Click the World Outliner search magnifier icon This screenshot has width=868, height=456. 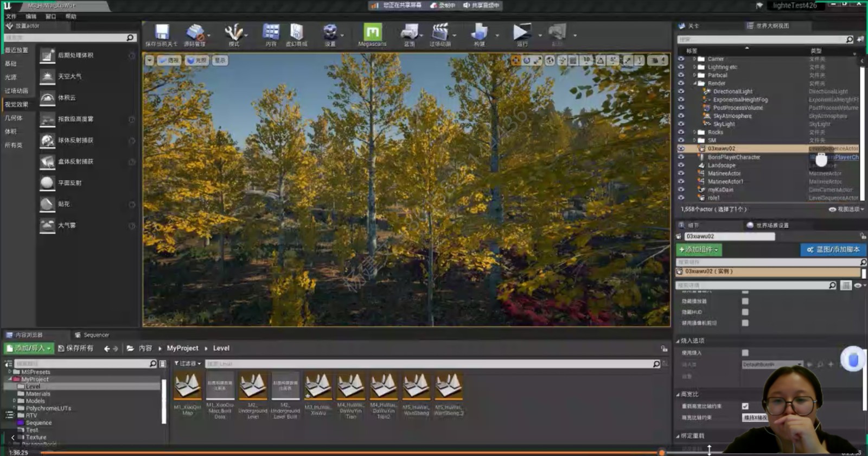pyautogui.click(x=849, y=39)
